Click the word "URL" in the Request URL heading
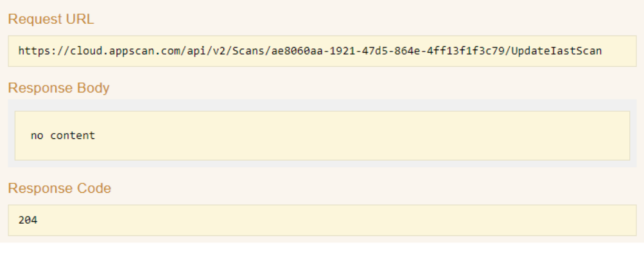The height and width of the screenshot is (270, 644). tap(80, 19)
